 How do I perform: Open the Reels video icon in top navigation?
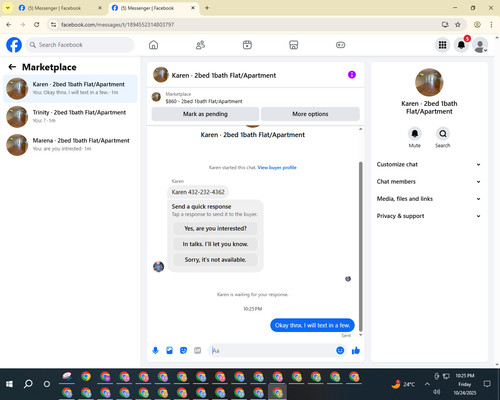coord(247,45)
